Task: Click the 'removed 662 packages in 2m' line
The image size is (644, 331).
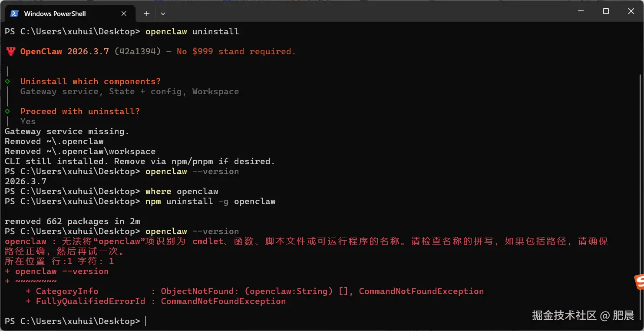Action: (x=72, y=221)
